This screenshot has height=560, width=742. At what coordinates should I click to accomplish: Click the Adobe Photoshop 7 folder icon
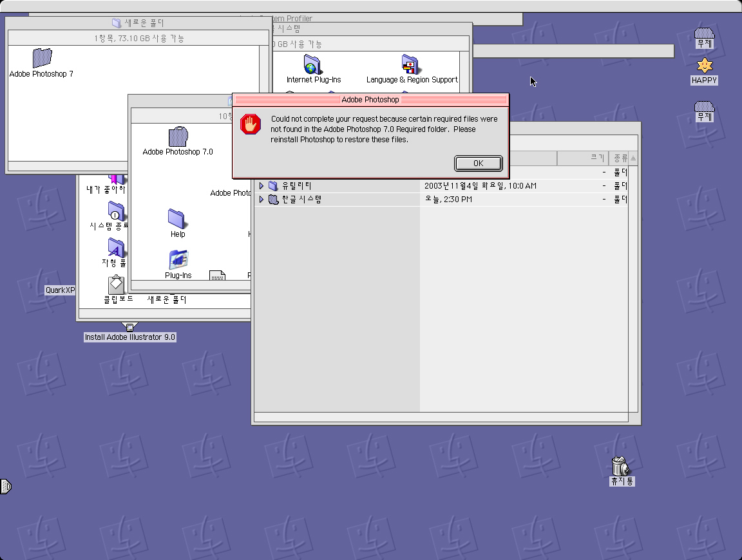click(42, 58)
